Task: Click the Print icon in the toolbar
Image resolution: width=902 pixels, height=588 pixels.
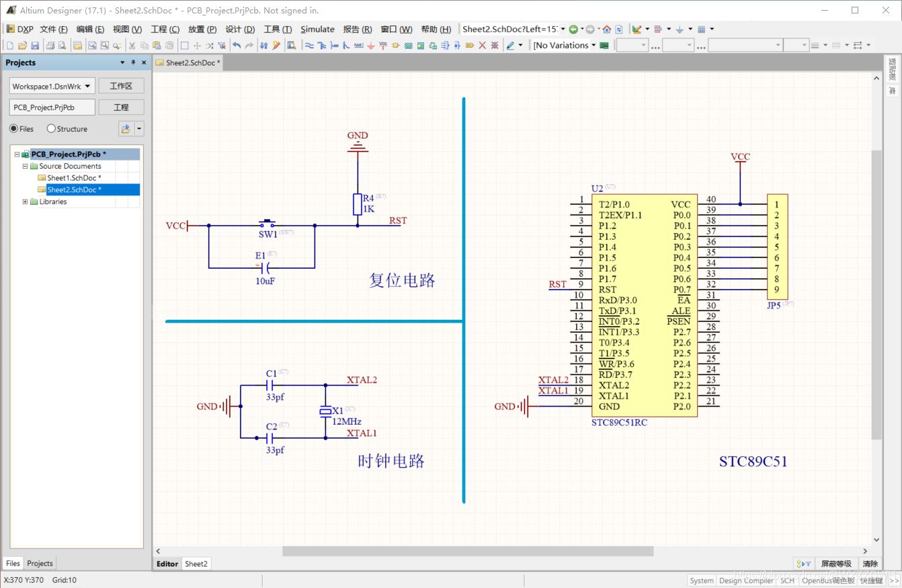Action: point(50,46)
